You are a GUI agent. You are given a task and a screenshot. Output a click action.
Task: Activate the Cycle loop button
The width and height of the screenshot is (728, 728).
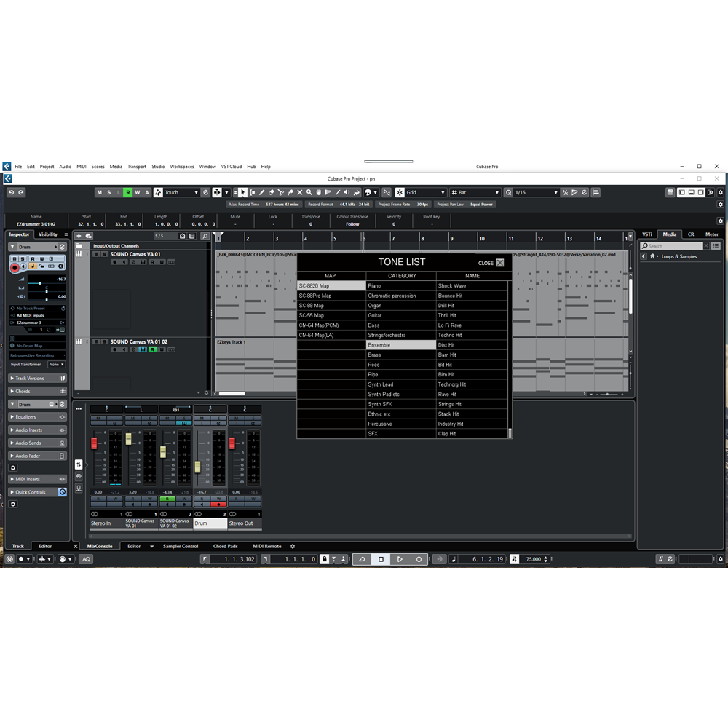click(362, 559)
